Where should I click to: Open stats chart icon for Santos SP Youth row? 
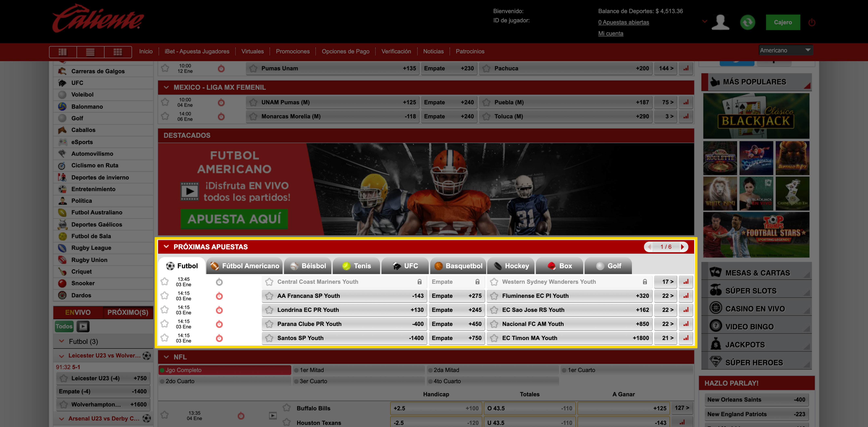click(686, 338)
